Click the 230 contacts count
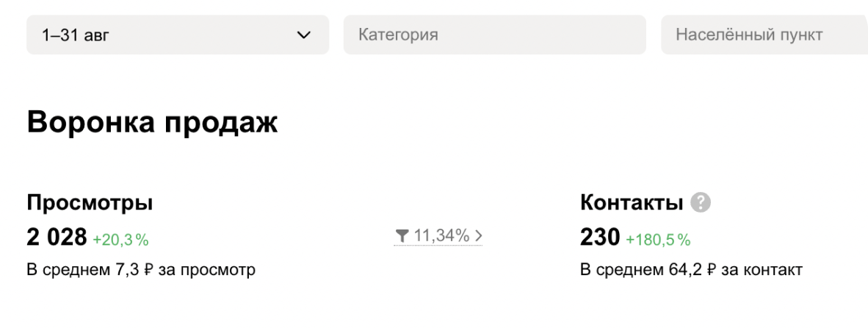This screenshot has height=328, width=868. pos(600,237)
